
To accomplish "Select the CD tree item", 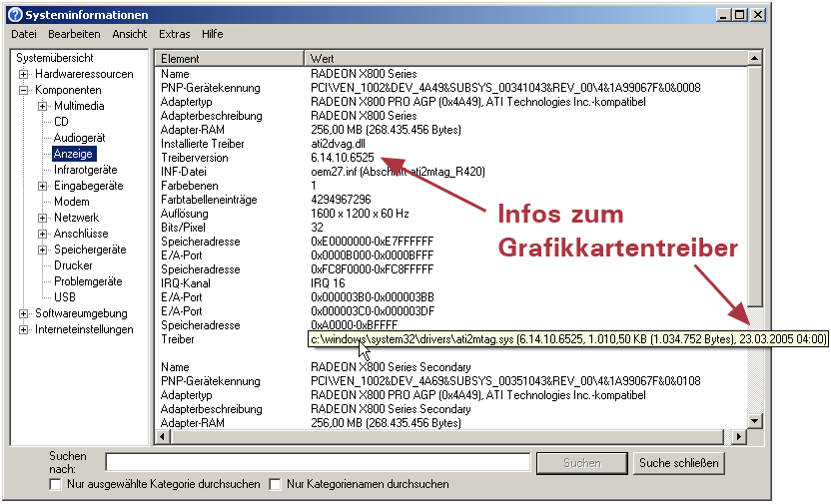I will [62, 122].
